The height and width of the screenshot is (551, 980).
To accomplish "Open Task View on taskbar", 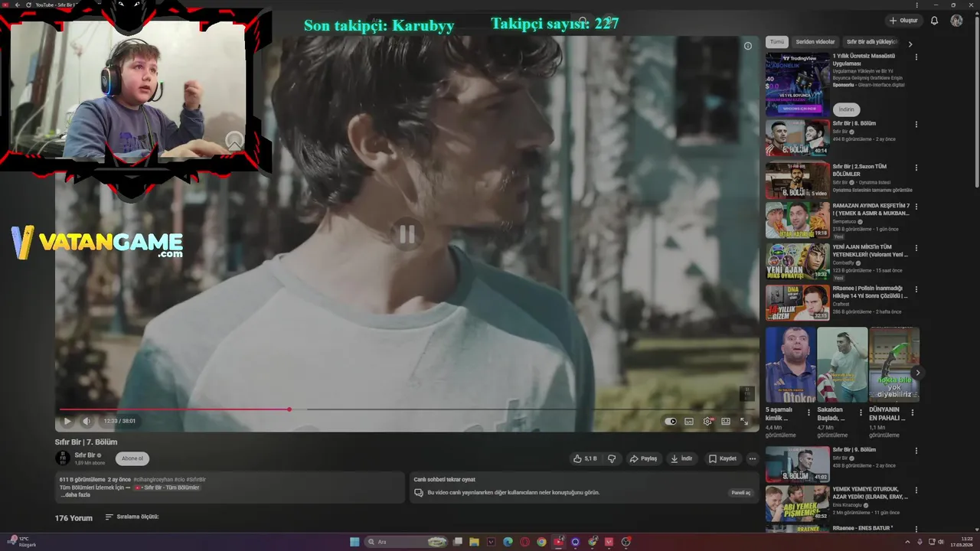I will point(457,542).
